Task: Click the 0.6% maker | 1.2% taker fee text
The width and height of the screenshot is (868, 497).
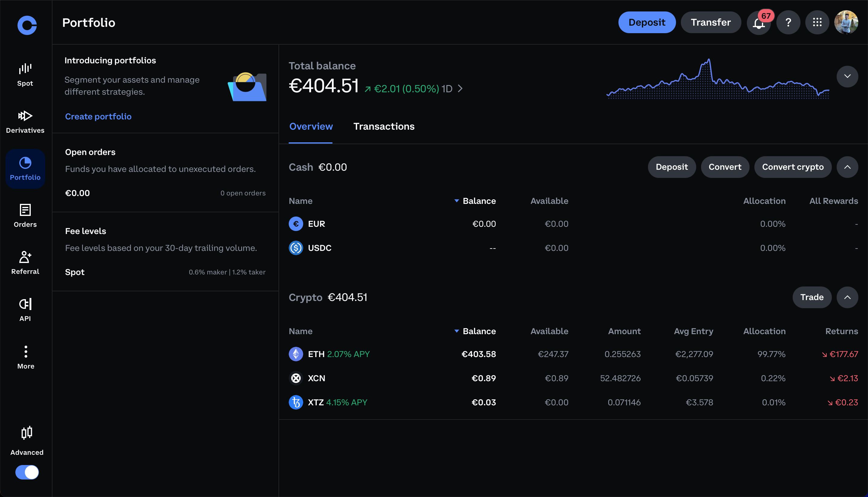Action: [x=227, y=272]
